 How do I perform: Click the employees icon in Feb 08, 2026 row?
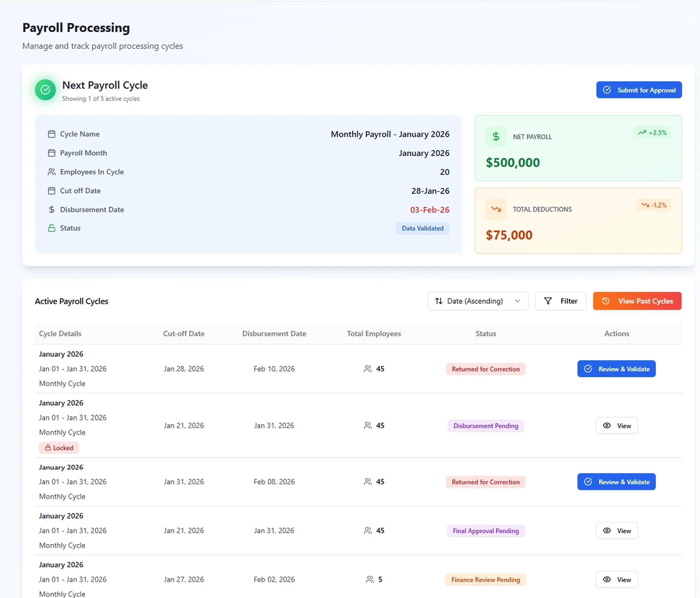click(x=368, y=482)
